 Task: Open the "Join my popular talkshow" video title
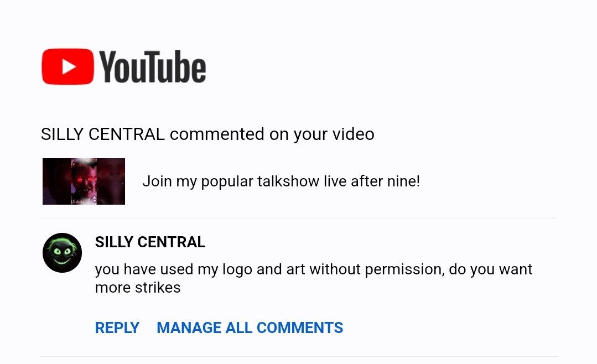tap(281, 181)
